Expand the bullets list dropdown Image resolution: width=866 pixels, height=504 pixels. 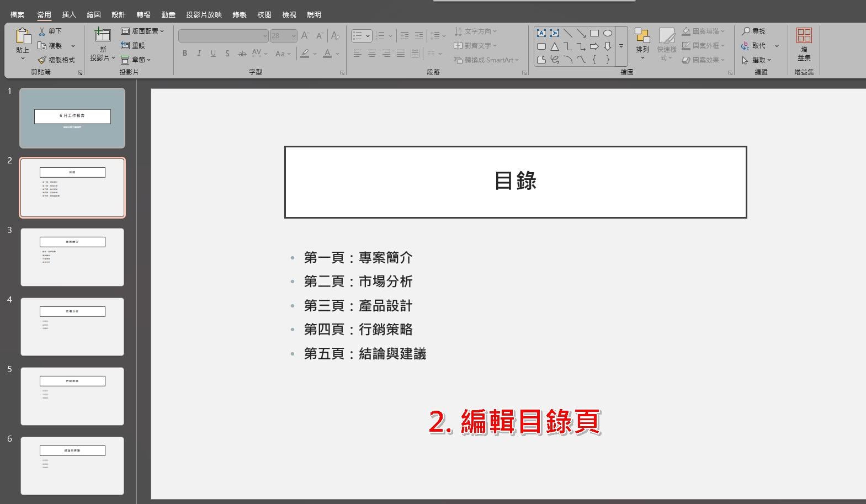pyautogui.click(x=368, y=36)
